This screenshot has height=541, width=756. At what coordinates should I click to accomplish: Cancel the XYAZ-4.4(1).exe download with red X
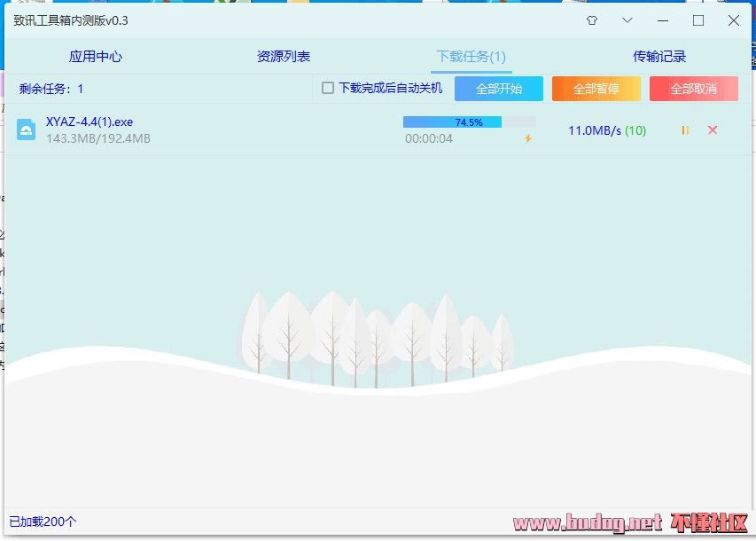click(x=713, y=130)
